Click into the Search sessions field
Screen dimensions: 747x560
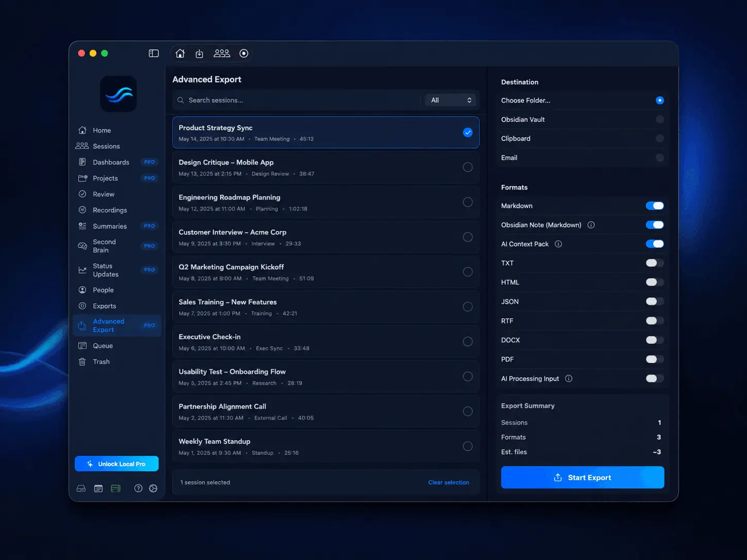click(298, 100)
